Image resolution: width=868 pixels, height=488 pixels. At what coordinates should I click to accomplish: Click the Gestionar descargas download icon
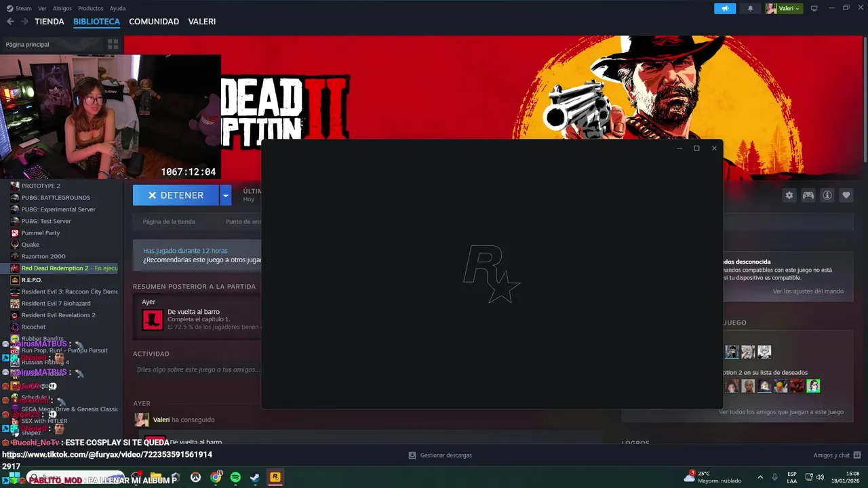click(412, 455)
